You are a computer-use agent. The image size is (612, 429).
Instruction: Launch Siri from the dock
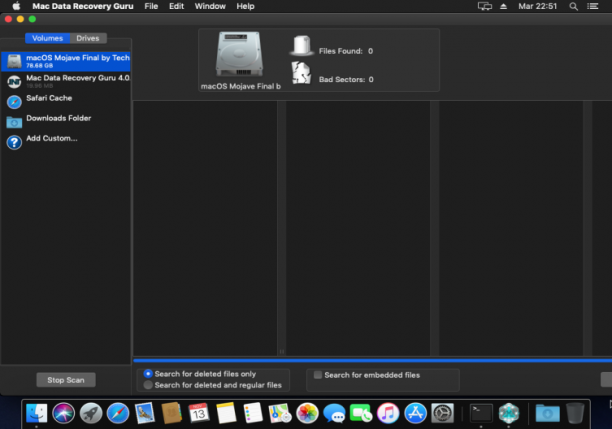coord(64,413)
